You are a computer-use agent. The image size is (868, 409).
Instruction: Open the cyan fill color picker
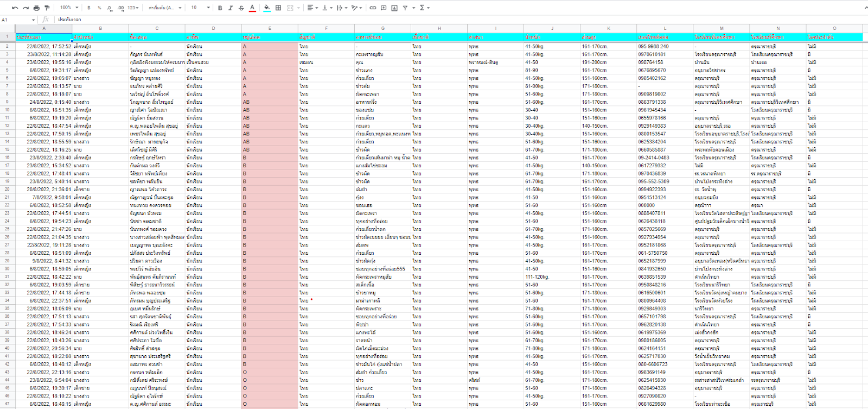pos(267,8)
